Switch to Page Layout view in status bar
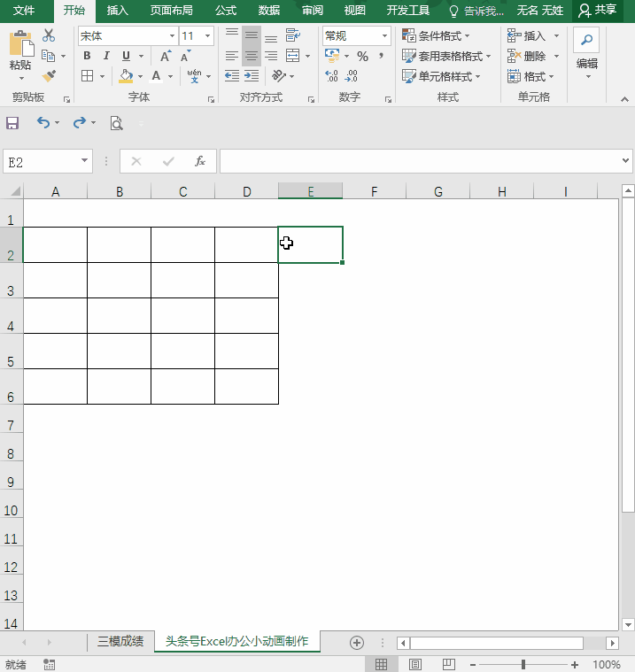 point(414,664)
